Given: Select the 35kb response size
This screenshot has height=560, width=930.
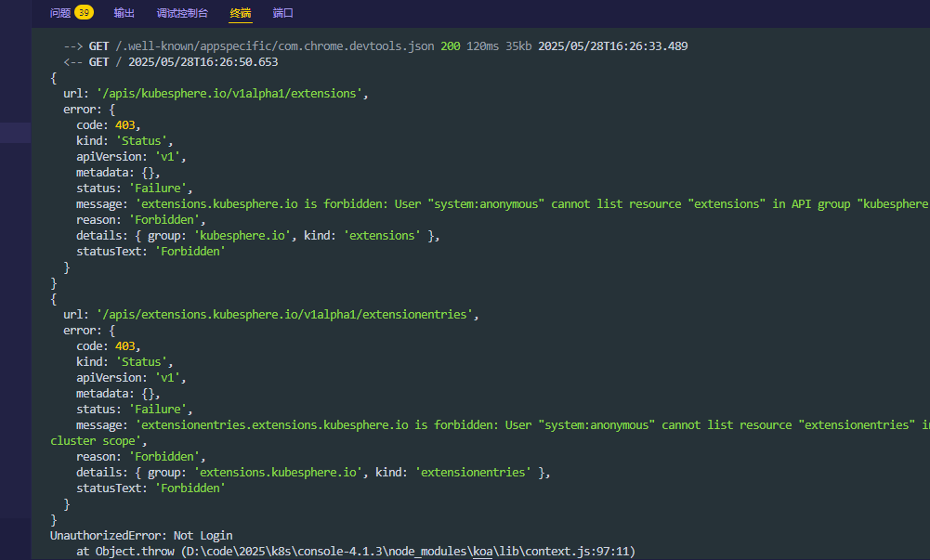Looking at the screenshot, I should coord(518,46).
